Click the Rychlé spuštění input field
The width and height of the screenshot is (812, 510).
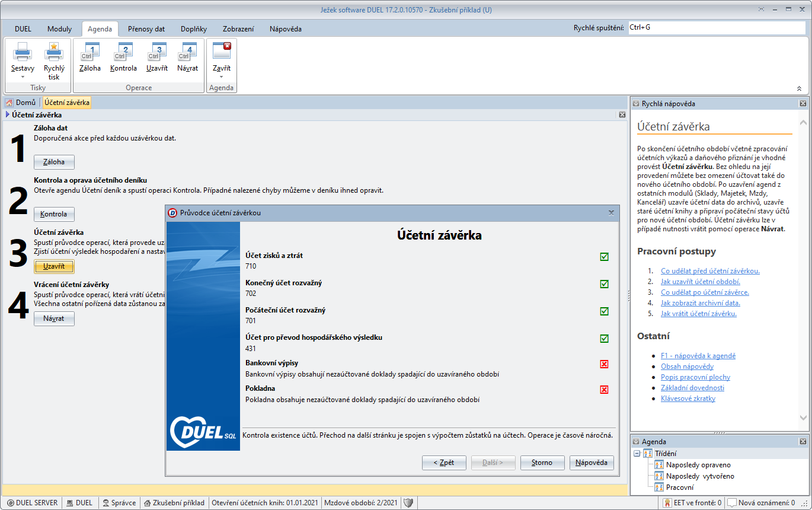[x=717, y=27]
